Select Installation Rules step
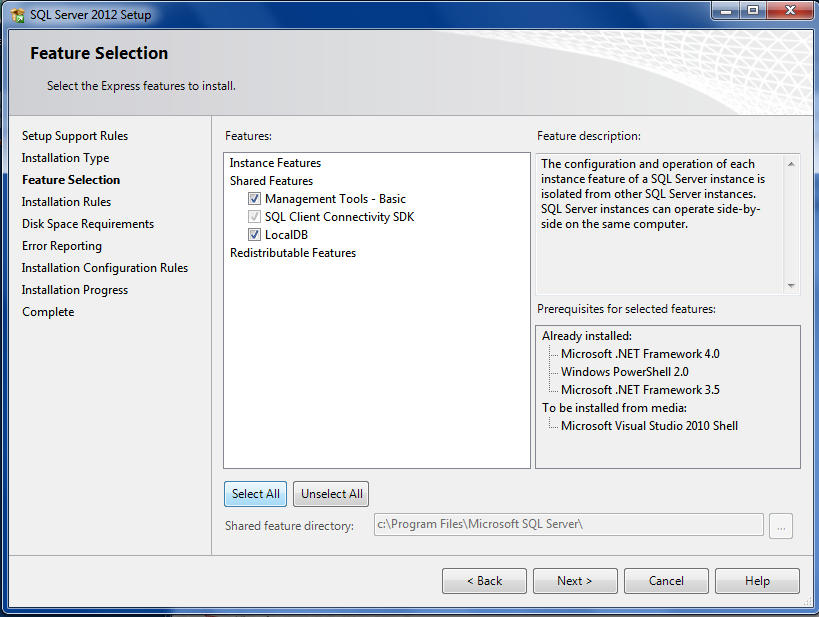 (x=66, y=202)
